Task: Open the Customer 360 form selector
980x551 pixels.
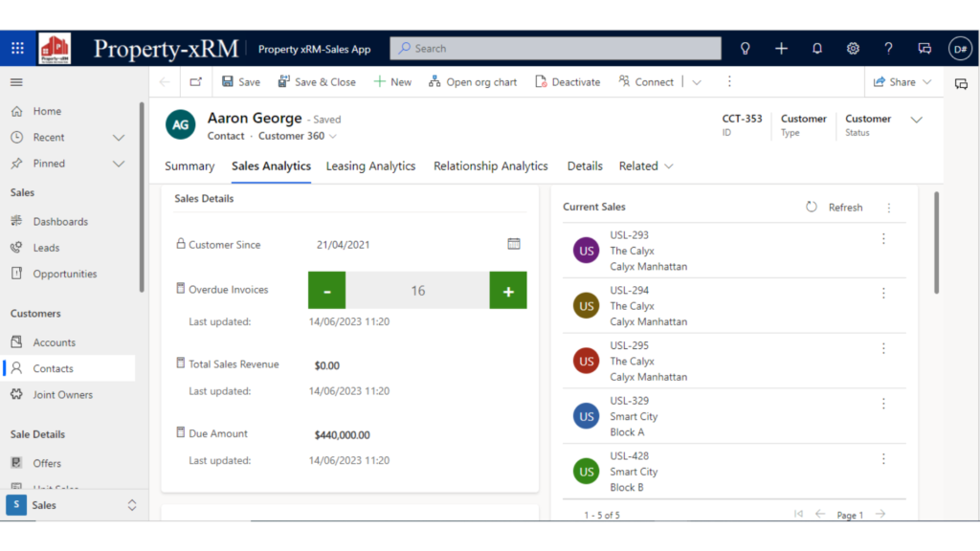Action: pyautogui.click(x=298, y=136)
